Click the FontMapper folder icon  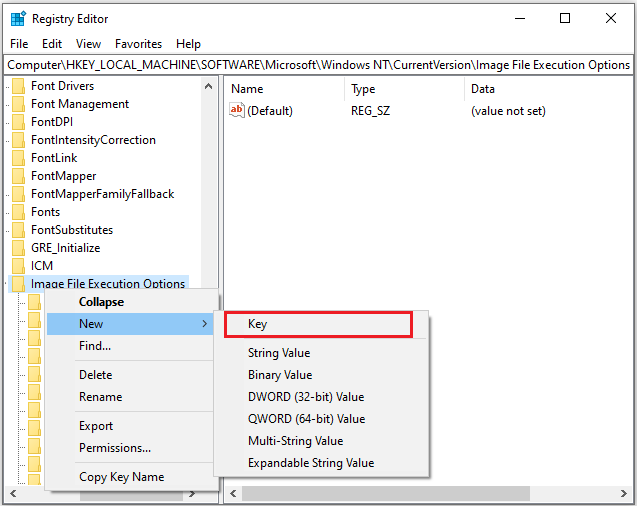tap(18, 176)
